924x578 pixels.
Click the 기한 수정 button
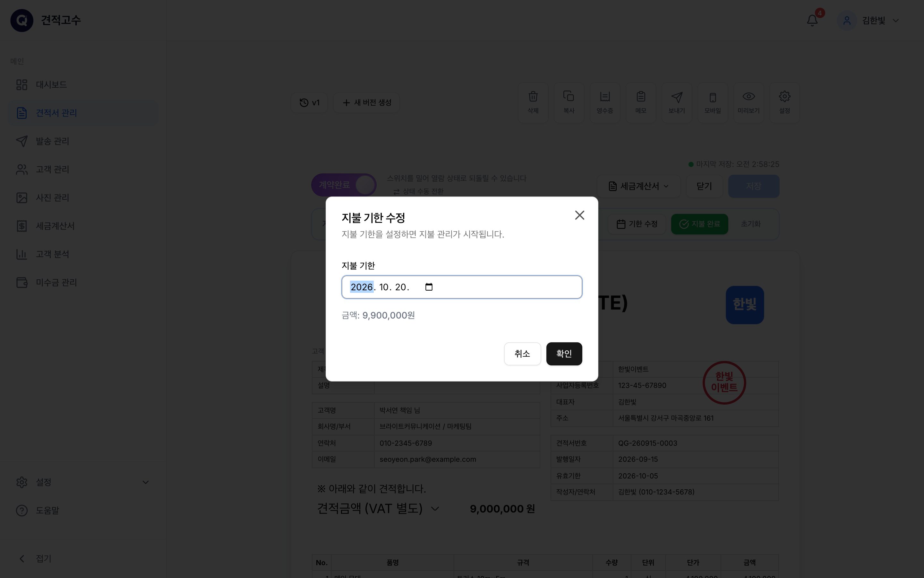click(x=637, y=224)
